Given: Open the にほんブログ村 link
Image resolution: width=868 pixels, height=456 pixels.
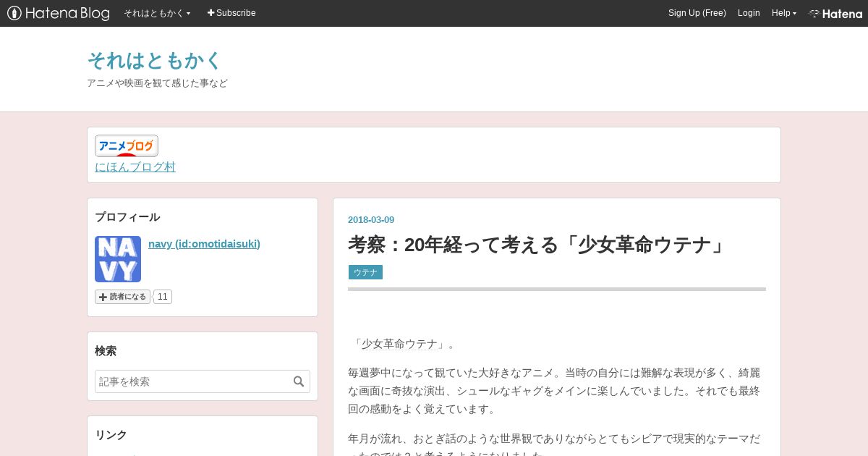Looking at the screenshot, I should (135, 167).
